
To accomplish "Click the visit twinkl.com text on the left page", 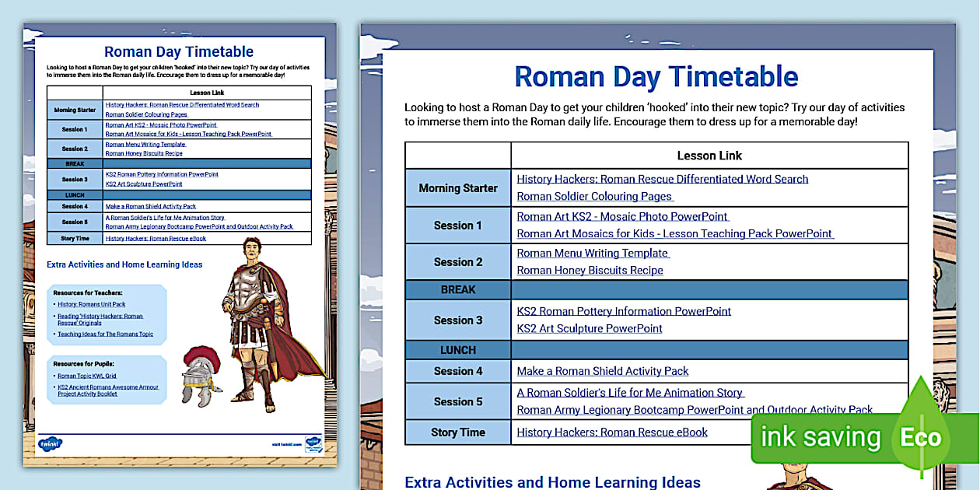I will pos(285,444).
